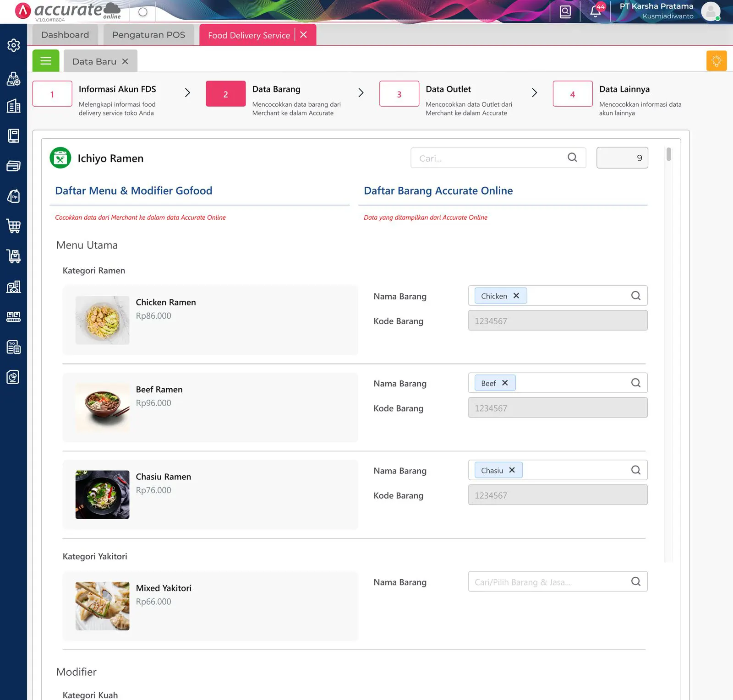Click the orange lightbulb tips icon
Image resolution: width=733 pixels, height=700 pixels.
click(716, 61)
